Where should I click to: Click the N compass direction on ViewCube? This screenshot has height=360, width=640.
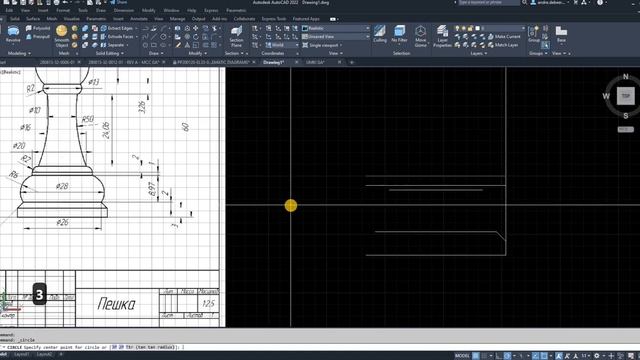pyautogui.click(x=625, y=77)
